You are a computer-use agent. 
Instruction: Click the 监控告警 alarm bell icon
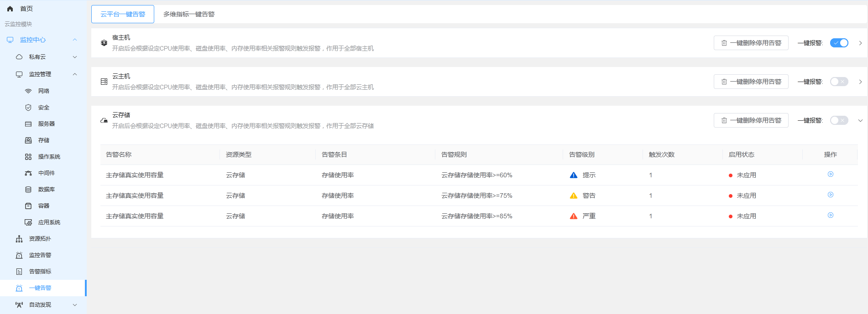coord(19,255)
